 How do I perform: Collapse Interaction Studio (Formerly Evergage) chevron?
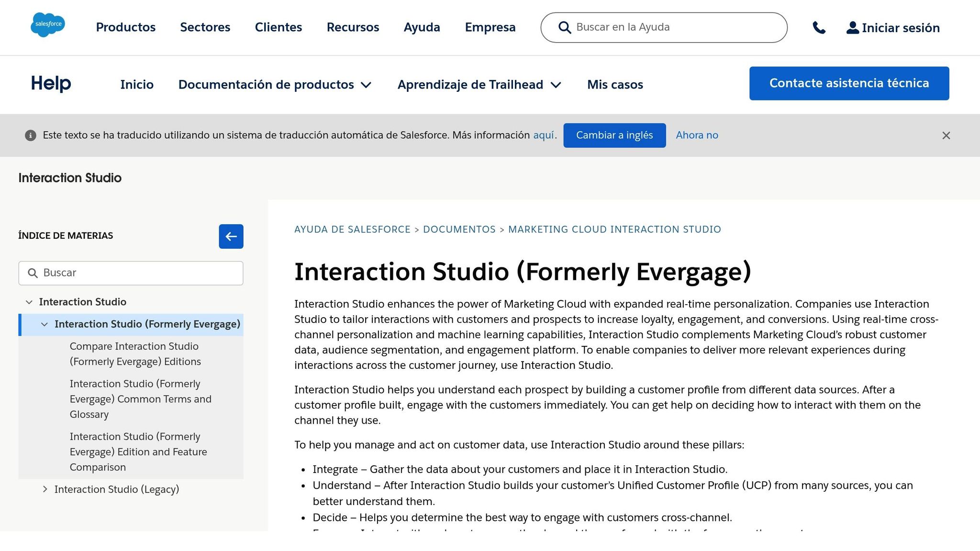tap(45, 324)
